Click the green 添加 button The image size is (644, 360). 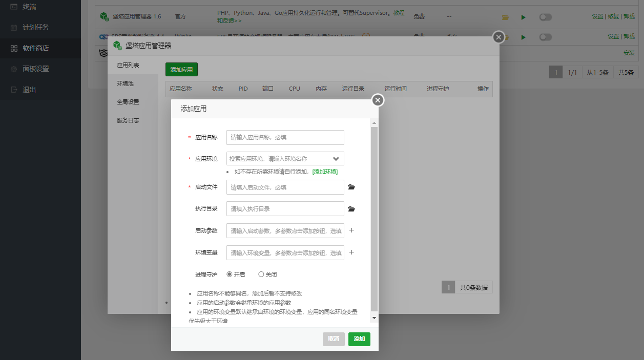click(x=359, y=339)
